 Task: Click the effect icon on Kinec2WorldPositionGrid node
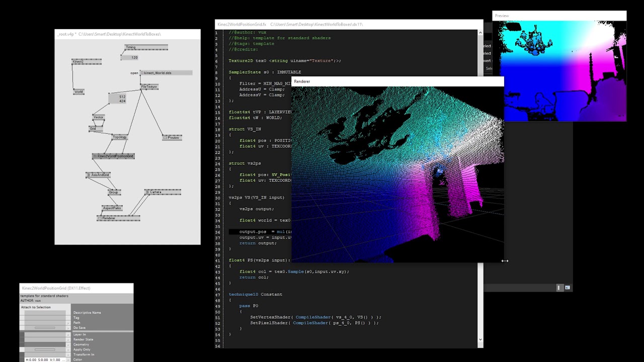click(95, 156)
